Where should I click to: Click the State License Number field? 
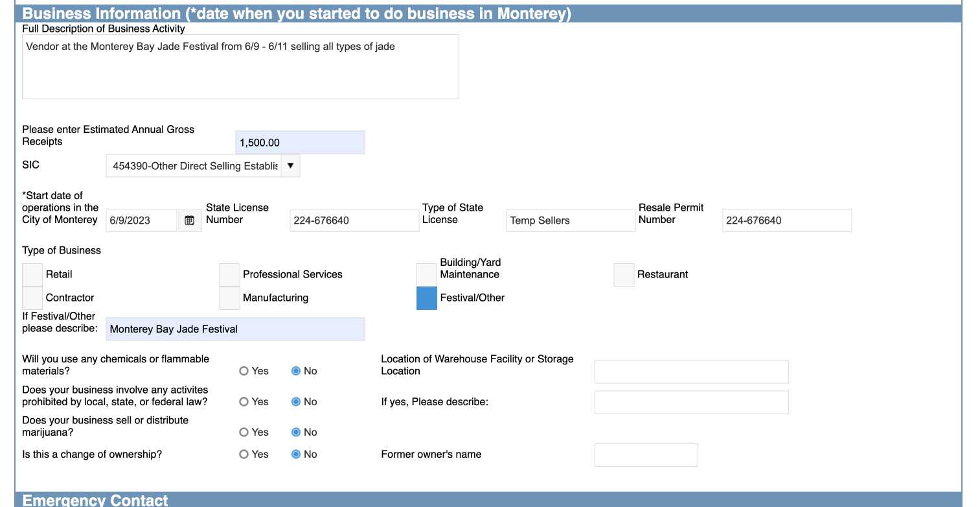(354, 220)
